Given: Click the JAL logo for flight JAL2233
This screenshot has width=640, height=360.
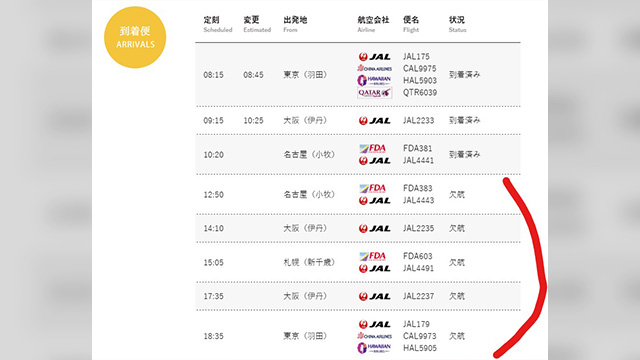Looking at the screenshot, I should [x=375, y=120].
